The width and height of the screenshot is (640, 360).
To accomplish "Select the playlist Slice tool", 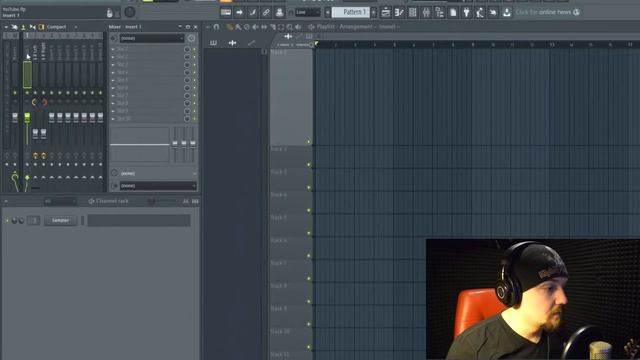I will [x=273, y=27].
